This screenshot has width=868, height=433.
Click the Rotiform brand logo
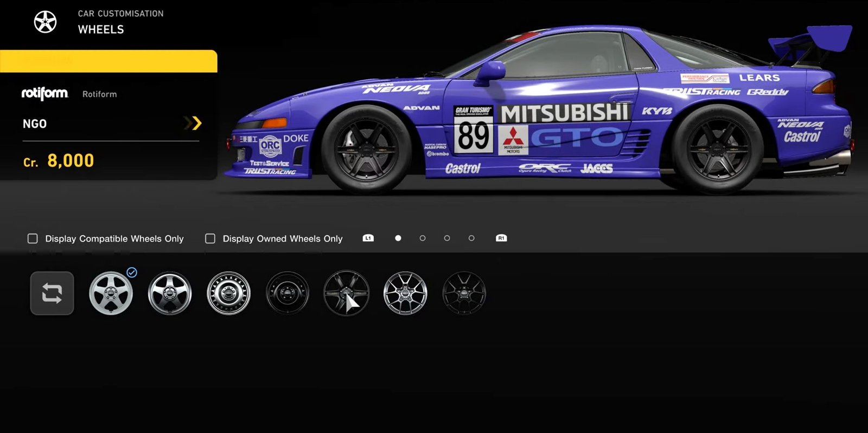(x=45, y=94)
